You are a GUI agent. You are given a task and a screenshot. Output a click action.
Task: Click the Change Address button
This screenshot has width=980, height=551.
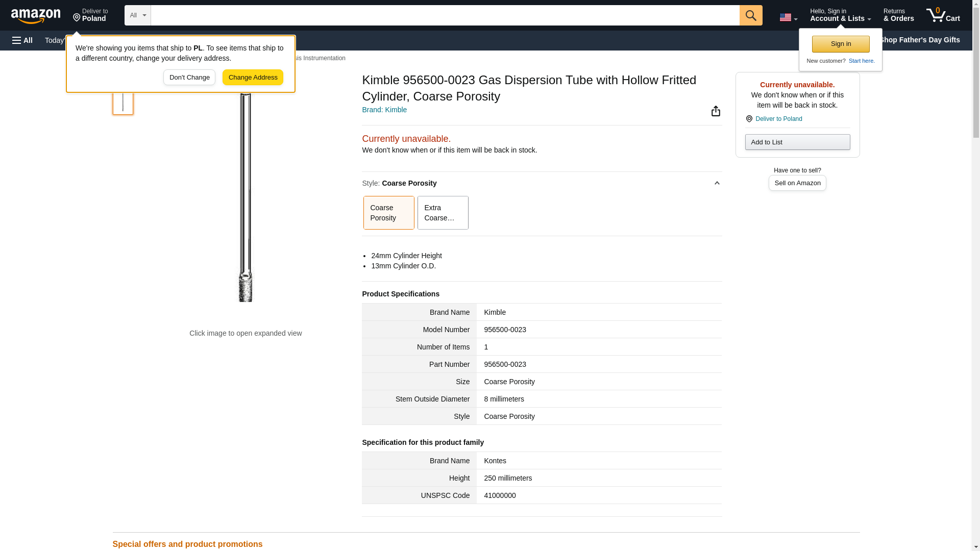[x=253, y=78]
